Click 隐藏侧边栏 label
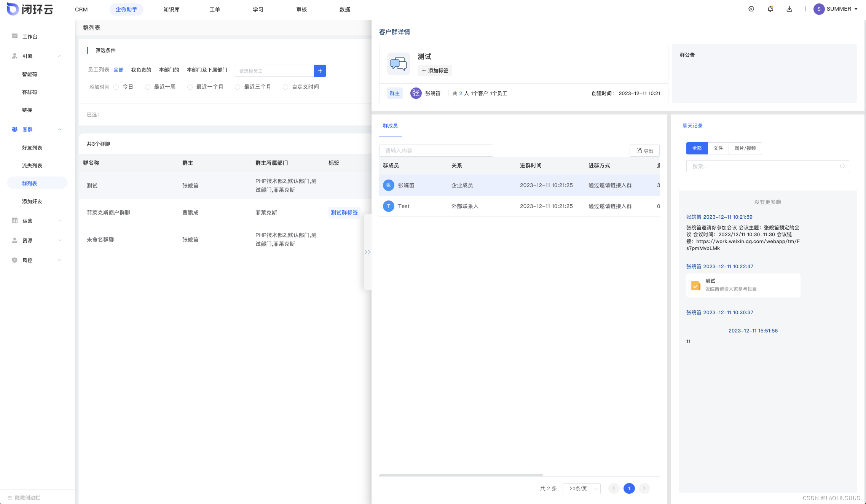 click(x=27, y=498)
